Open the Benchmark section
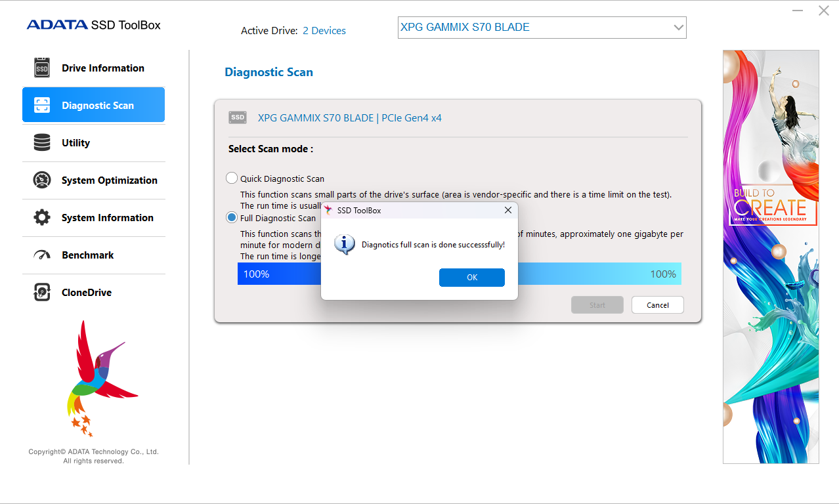 pos(93,255)
